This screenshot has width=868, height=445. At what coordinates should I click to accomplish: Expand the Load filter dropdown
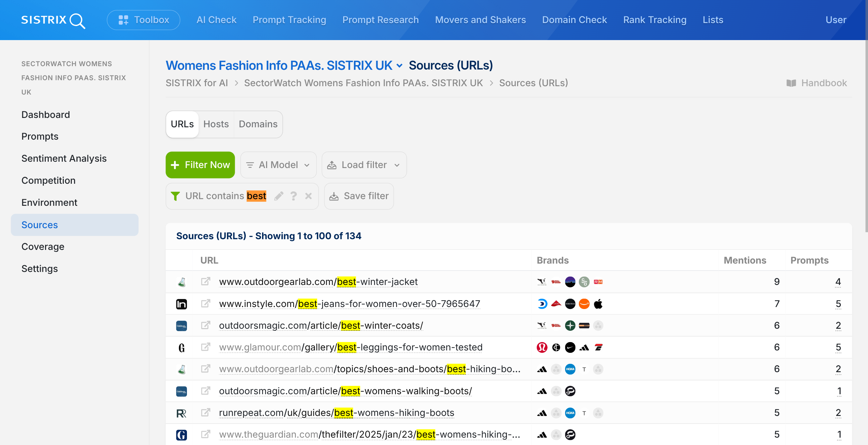pyautogui.click(x=364, y=165)
